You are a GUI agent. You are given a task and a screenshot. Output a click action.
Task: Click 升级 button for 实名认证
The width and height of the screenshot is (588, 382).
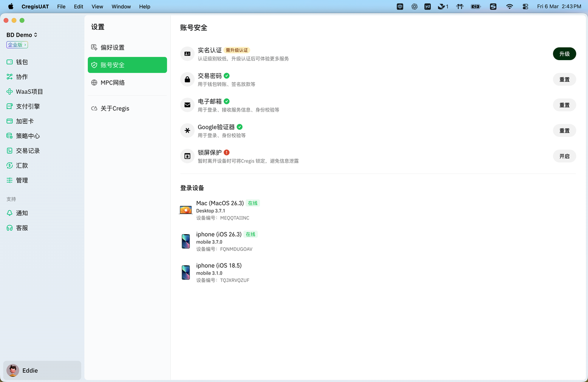(564, 54)
